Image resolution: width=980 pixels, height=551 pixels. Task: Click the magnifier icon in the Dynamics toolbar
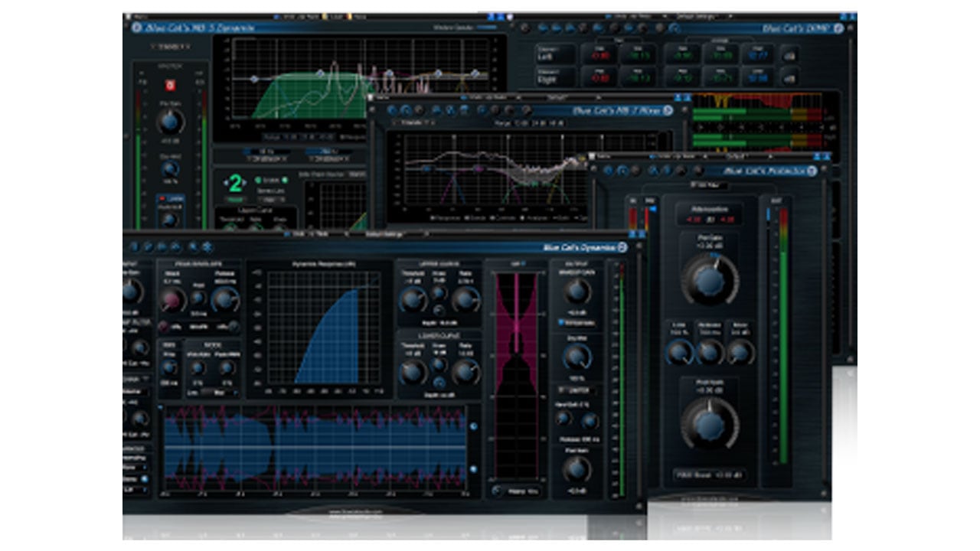tap(193, 247)
